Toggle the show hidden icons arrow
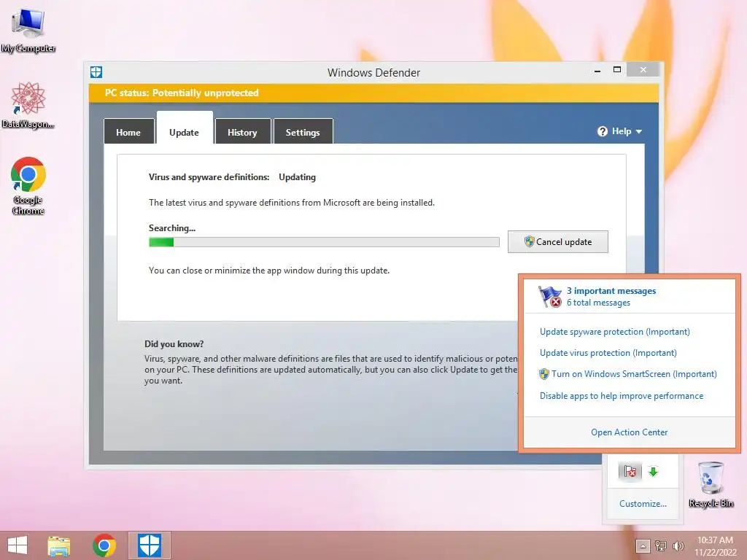 [642, 545]
